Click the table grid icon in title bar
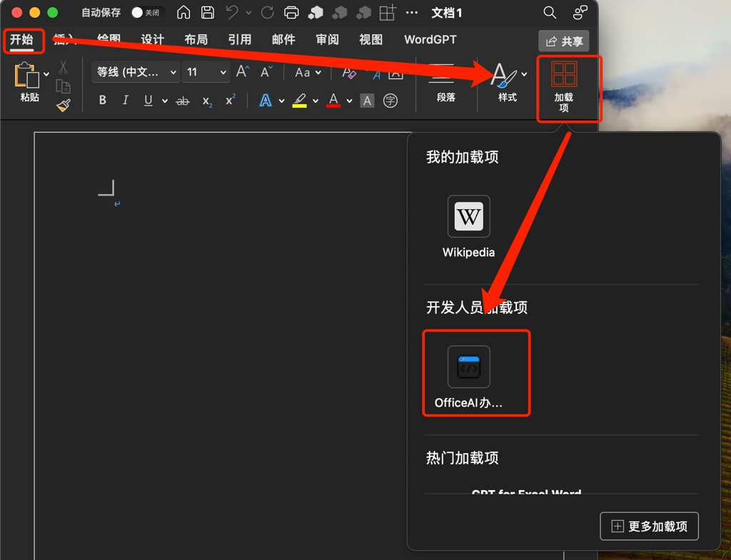Image resolution: width=731 pixels, height=560 pixels. point(388,13)
